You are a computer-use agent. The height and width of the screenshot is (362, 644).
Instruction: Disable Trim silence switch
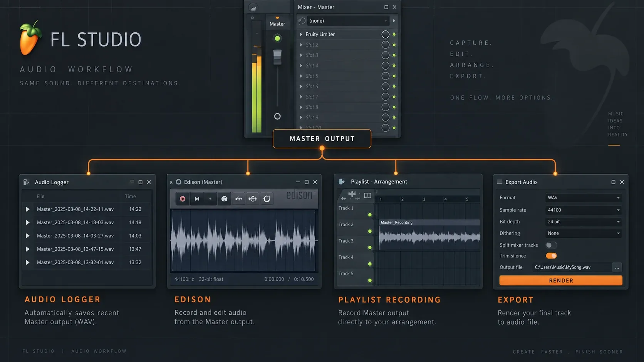551,256
